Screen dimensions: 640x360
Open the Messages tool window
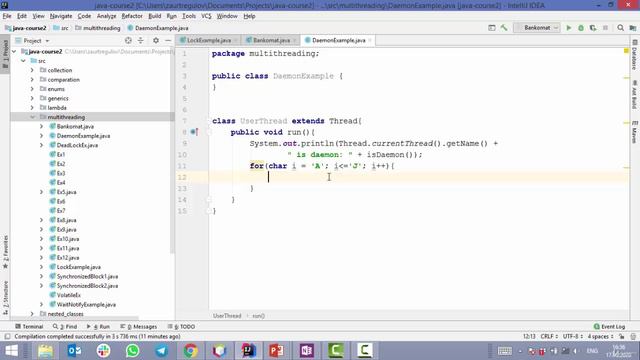tap(139, 327)
